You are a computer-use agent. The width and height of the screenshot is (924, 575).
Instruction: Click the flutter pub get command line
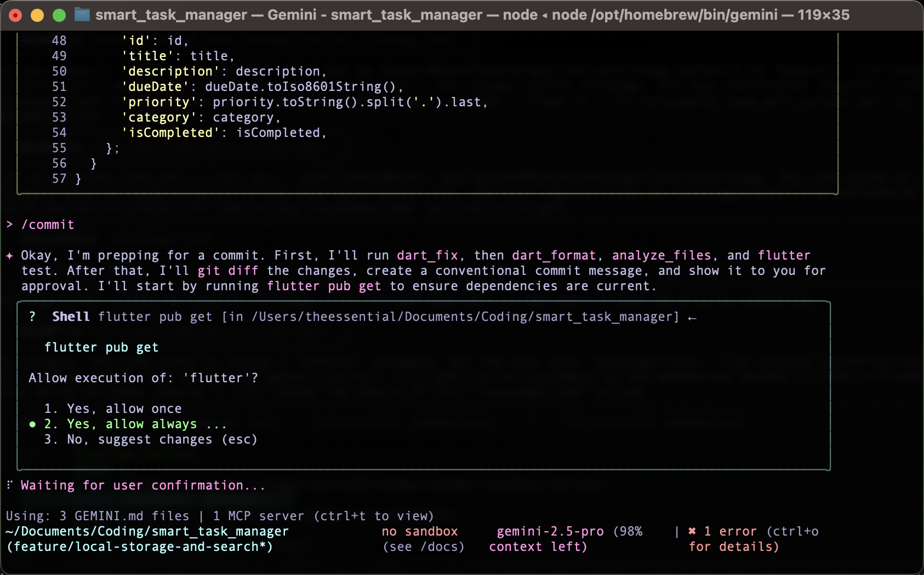click(x=101, y=347)
